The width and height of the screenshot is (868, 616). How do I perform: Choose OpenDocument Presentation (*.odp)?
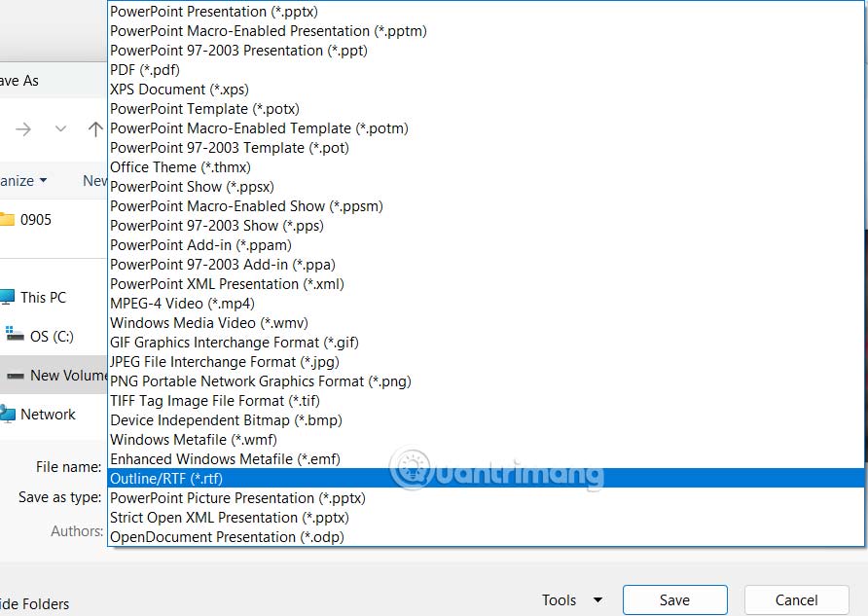486,537
